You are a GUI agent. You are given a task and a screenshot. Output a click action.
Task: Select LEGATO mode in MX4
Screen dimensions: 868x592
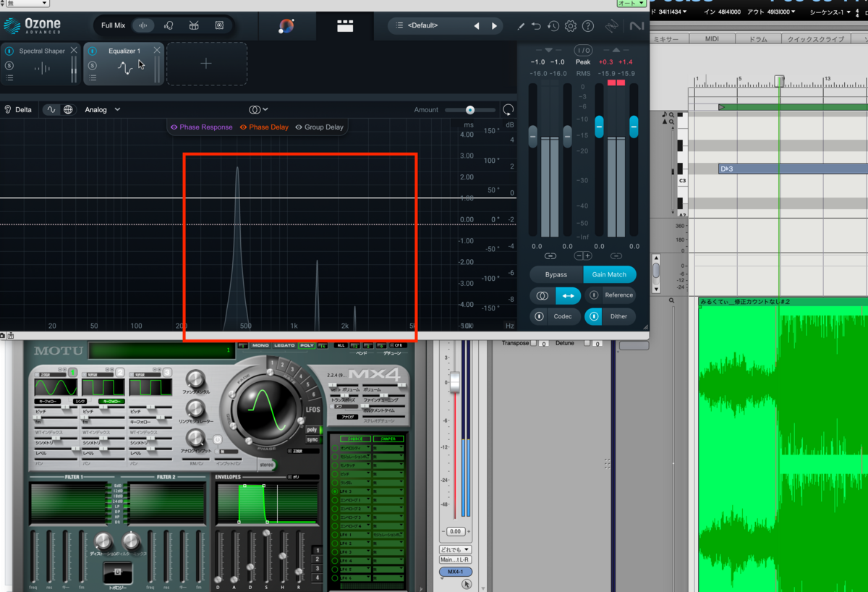click(284, 345)
